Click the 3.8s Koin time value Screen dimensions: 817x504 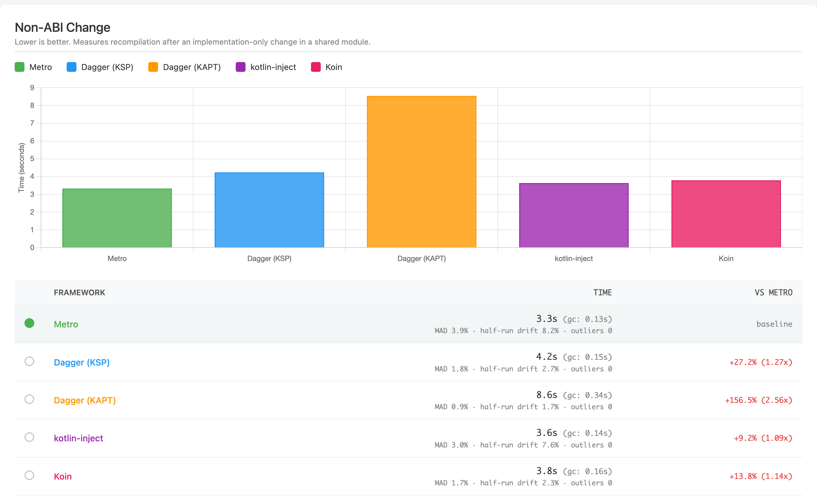click(547, 471)
